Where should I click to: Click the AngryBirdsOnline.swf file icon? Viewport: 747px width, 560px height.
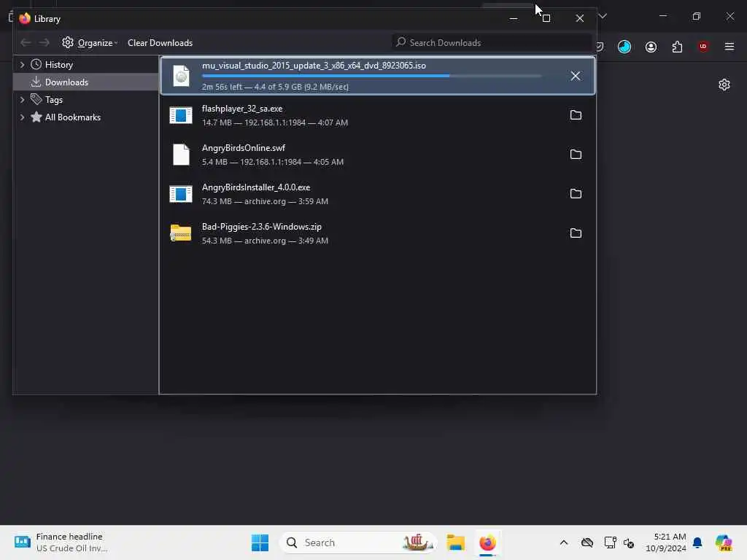coord(181,155)
